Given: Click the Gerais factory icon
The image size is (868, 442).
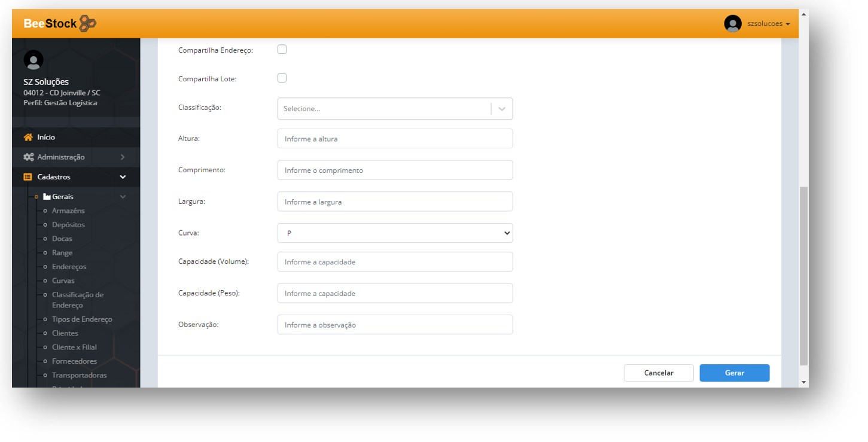Looking at the screenshot, I should (x=47, y=197).
